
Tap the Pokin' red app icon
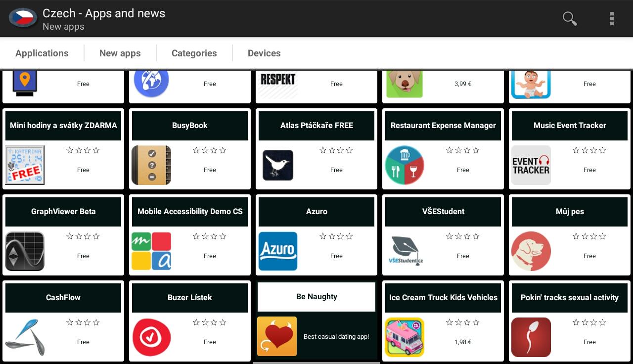coord(531,337)
